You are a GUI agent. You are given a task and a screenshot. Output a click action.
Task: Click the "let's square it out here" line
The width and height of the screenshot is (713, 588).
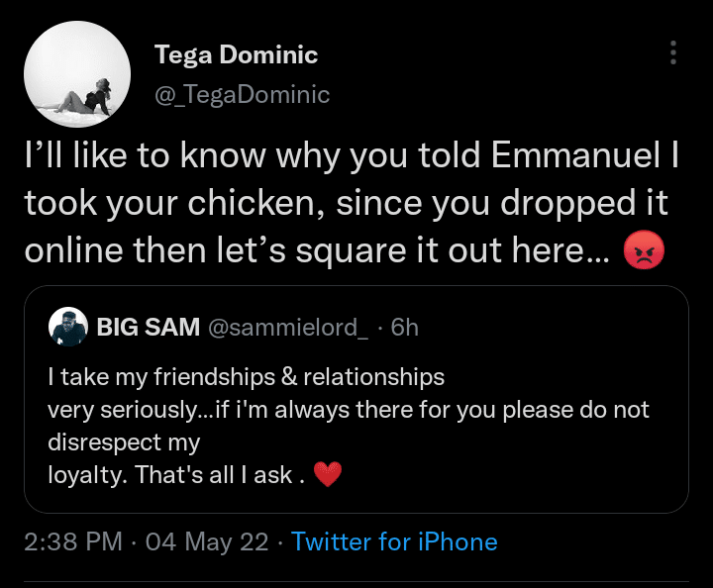[x=317, y=253]
